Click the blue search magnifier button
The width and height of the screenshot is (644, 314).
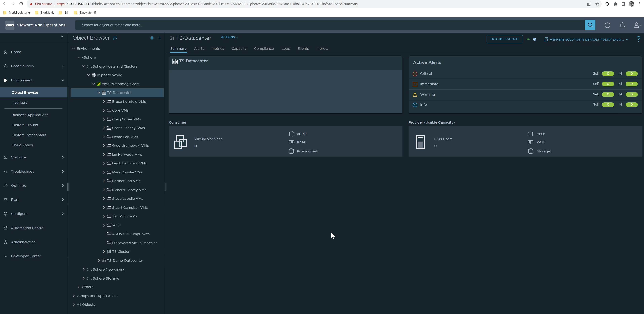pos(590,25)
